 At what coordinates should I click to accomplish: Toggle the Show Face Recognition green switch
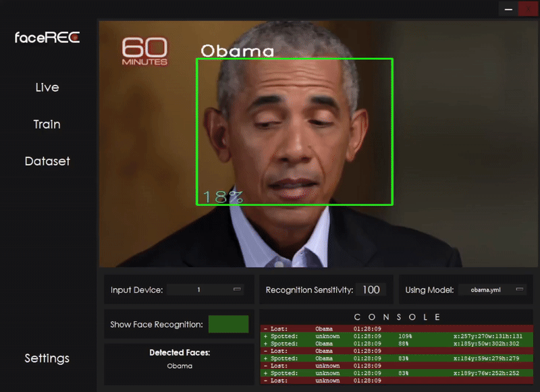tap(228, 325)
